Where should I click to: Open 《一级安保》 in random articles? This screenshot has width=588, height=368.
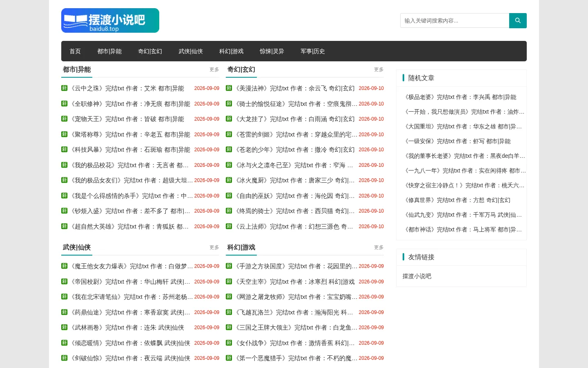point(457,141)
